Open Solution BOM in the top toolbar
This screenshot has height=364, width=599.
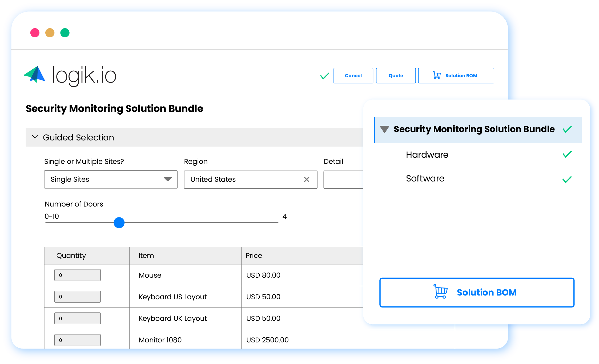[x=456, y=76]
